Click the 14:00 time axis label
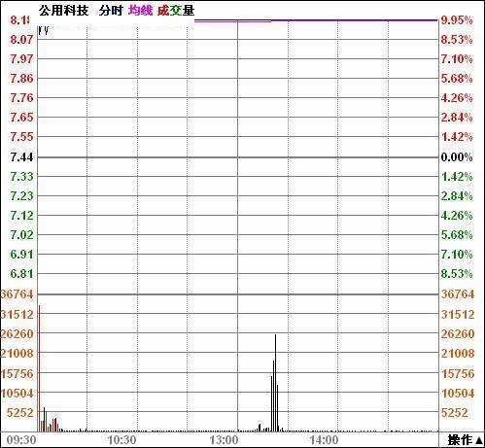This screenshot has height=448, width=485. (324, 440)
